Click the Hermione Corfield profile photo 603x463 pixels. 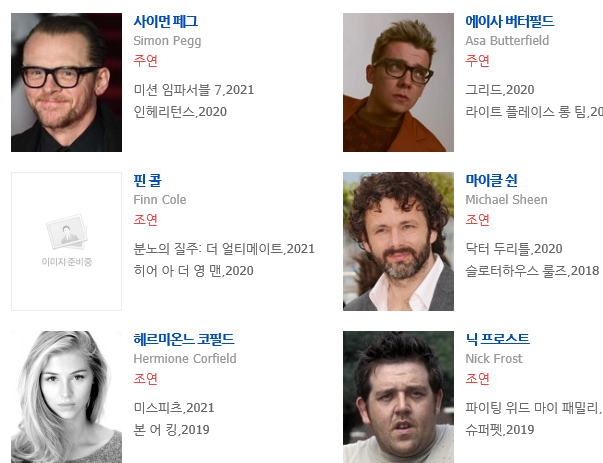click(x=67, y=397)
